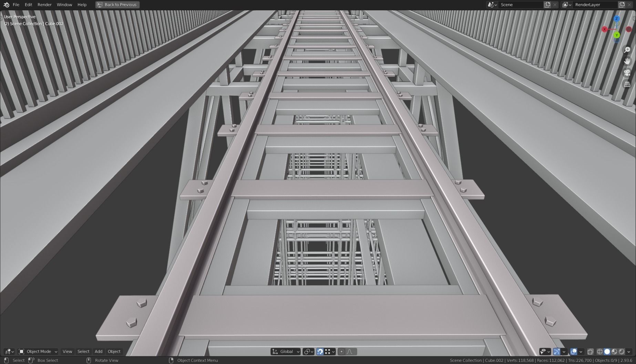Image resolution: width=636 pixels, height=364 pixels.
Task: Toggle the perspective/orthographic grid icon
Action: click(x=627, y=84)
